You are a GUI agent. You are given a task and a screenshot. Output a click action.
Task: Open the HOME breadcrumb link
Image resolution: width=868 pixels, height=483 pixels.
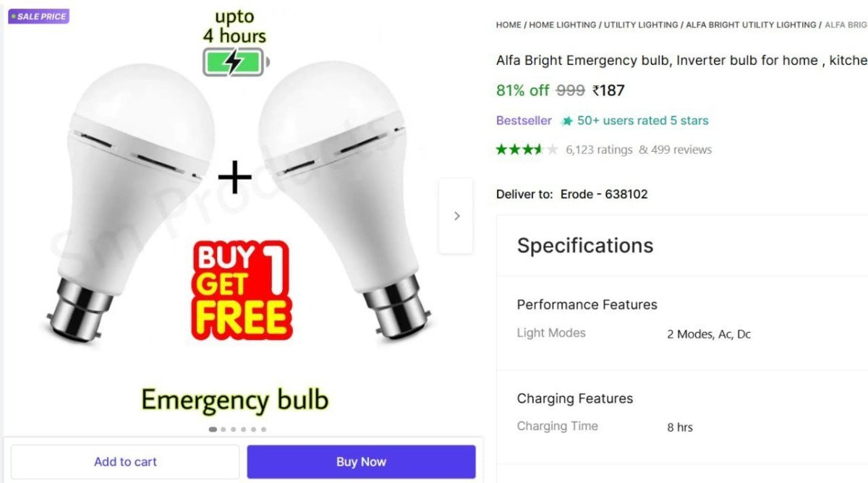[509, 25]
